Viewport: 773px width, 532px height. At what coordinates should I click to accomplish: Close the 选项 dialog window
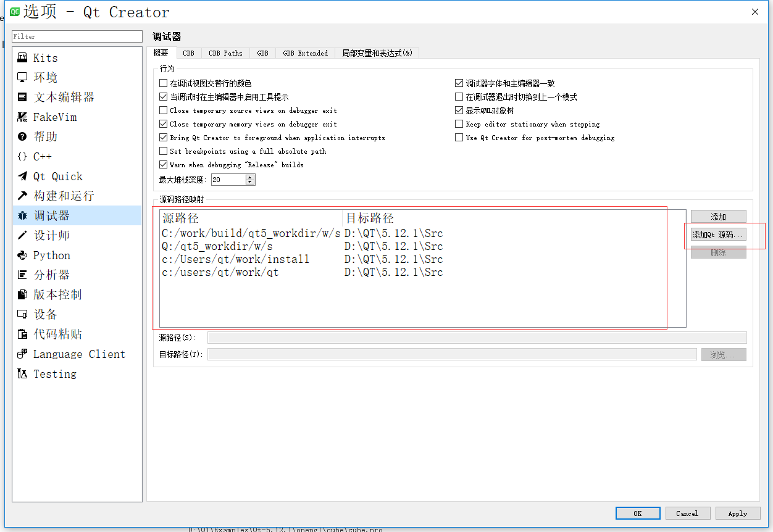[755, 12]
